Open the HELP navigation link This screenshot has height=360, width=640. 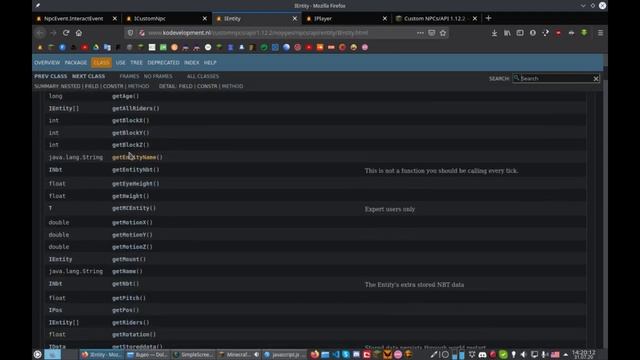pos(210,62)
